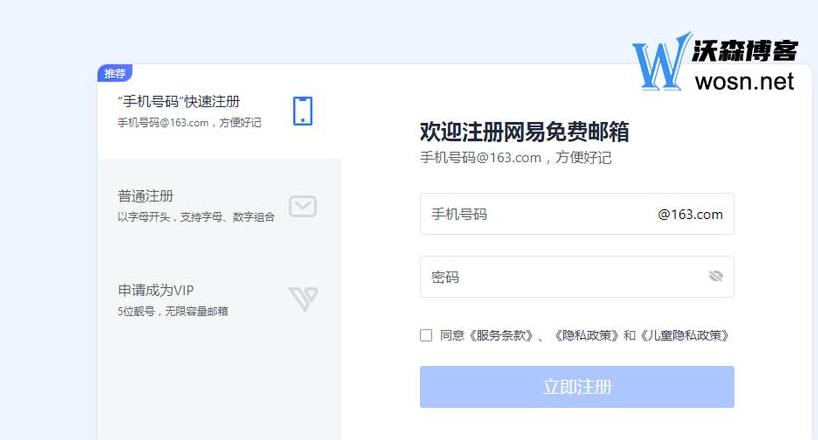Screen dimensions: 818x440
Task: Open the 《服务条款》 link
Action: coord(500,335)
